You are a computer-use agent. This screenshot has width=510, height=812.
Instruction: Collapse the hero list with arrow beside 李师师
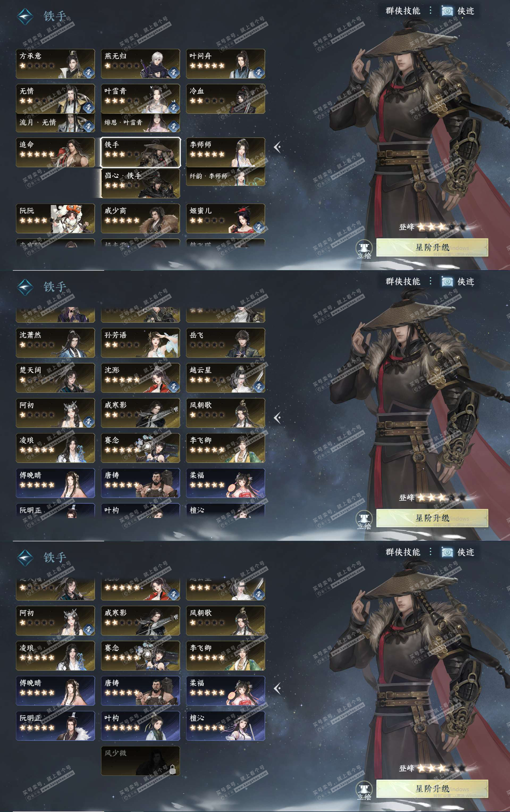(277, 147)
